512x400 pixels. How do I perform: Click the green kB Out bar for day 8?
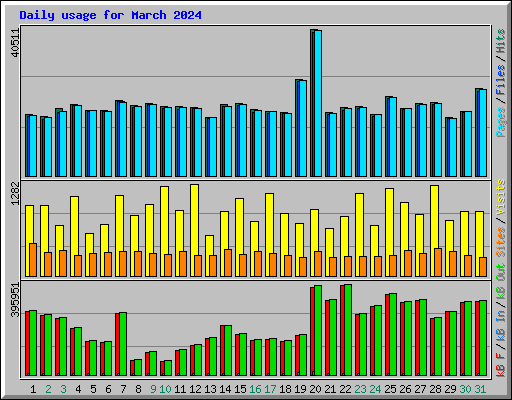[138, 367]
